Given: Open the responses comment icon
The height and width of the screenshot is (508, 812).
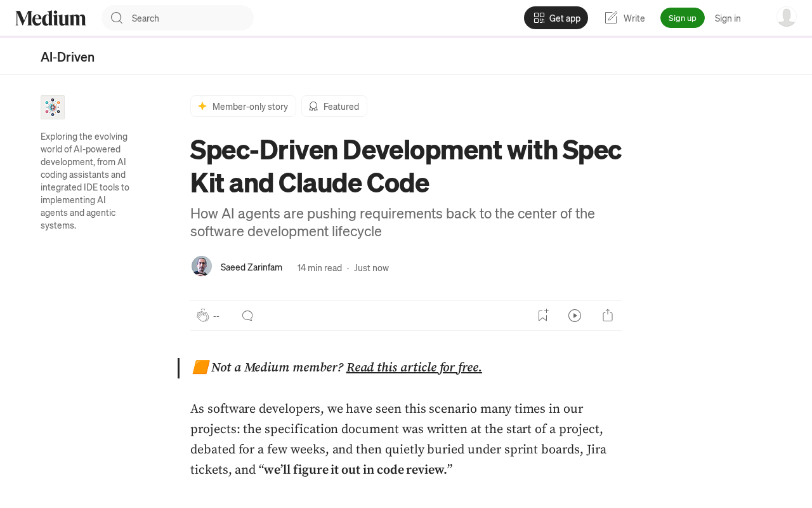Looking at the screenshot, I should (x=247, y=316).
